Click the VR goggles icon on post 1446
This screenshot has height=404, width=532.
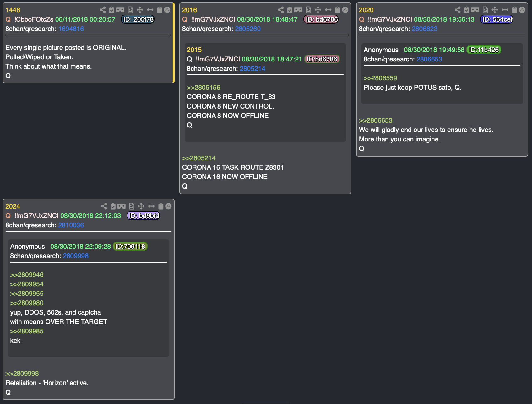click(x=120, y=10)
